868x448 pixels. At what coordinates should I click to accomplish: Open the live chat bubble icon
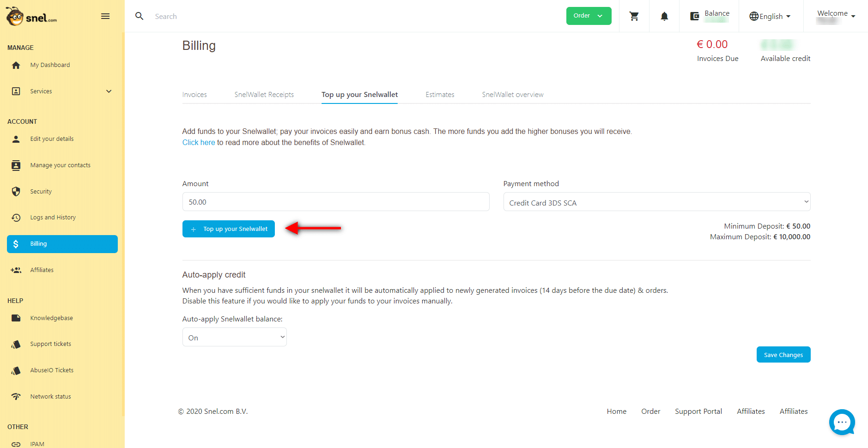tap(842, 422)
